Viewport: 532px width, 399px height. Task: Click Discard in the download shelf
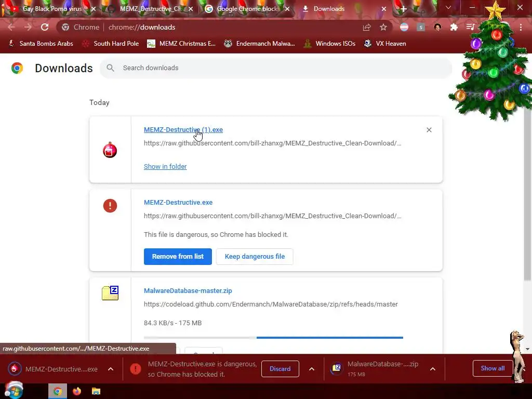click(x=280, y=369)
